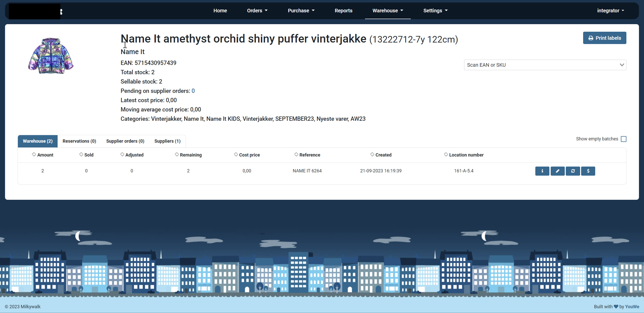The width and height of the screenshot is (644, 313).
Task: Switch to the Reservations (0) tab
Action: pyautogui.click(x=79, y=141)
